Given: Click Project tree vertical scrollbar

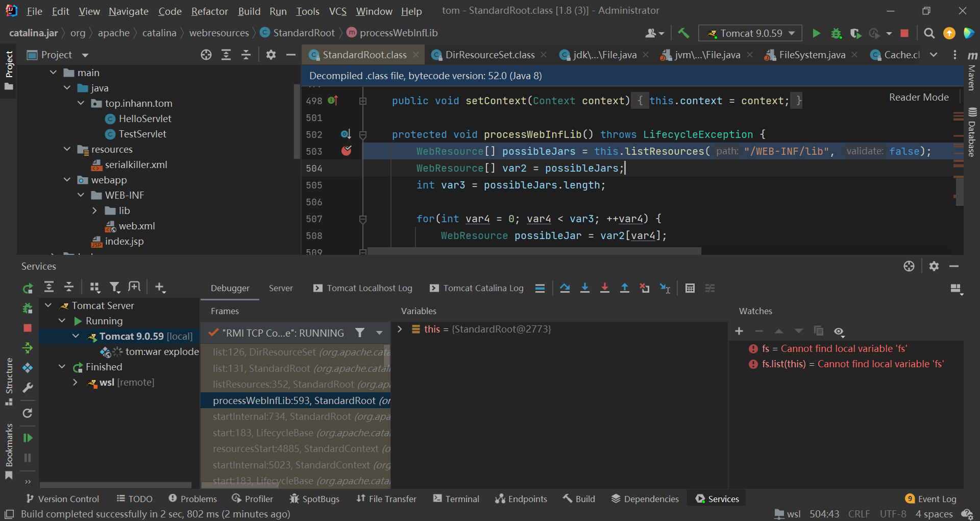Looking at the screenshot, I should pos(297,121).
